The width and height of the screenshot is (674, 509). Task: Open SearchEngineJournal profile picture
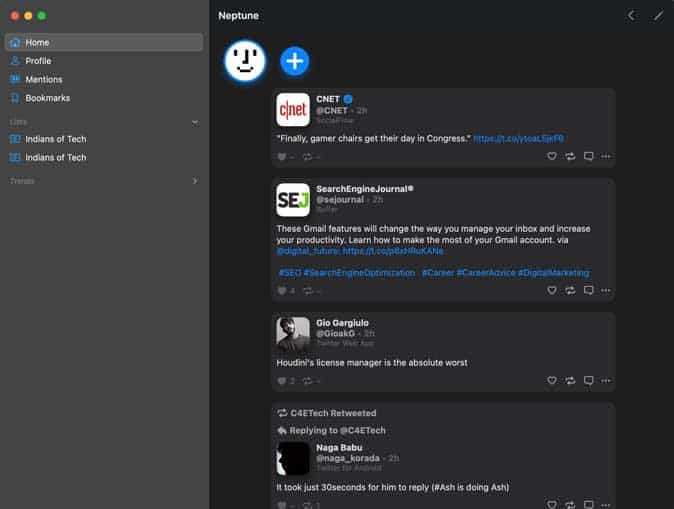coord(293,200)
